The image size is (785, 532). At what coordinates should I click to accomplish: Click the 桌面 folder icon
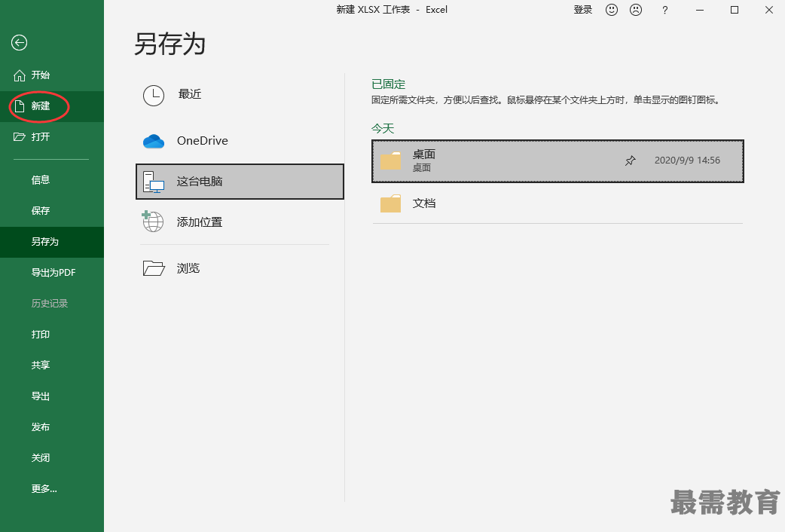coord(390,161)
